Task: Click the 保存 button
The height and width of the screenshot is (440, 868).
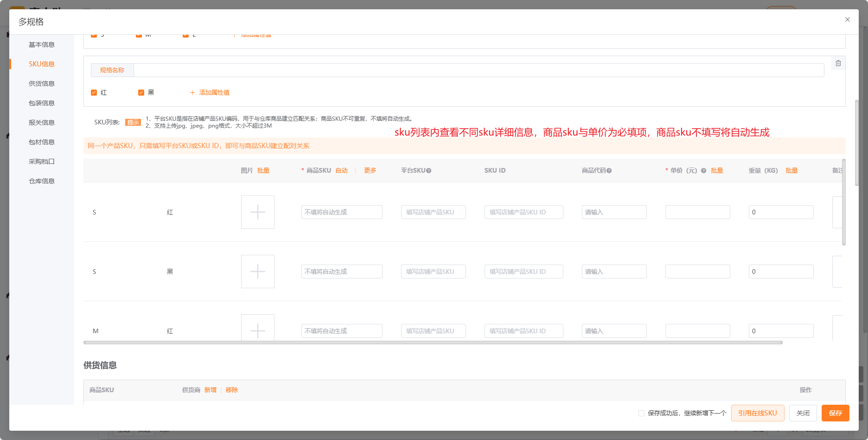Action: pyautogui.click(x=836, y=413)
